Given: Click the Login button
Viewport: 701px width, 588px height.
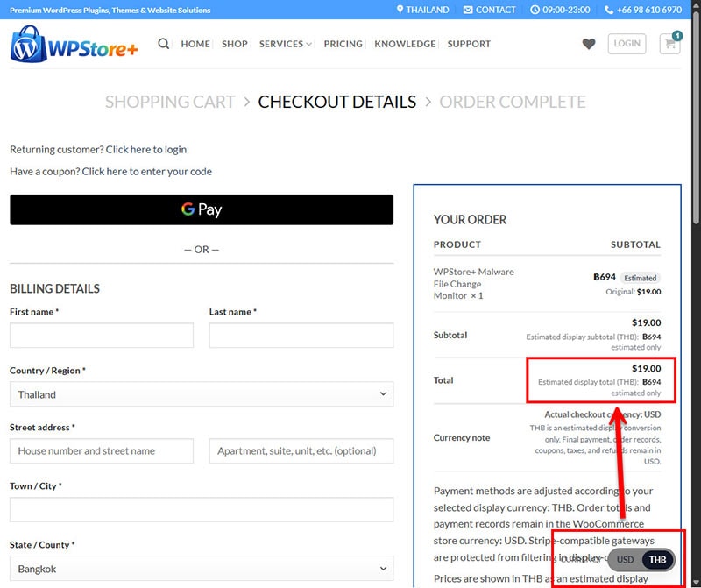Looking at the screenshot, I should coord(627,44).
